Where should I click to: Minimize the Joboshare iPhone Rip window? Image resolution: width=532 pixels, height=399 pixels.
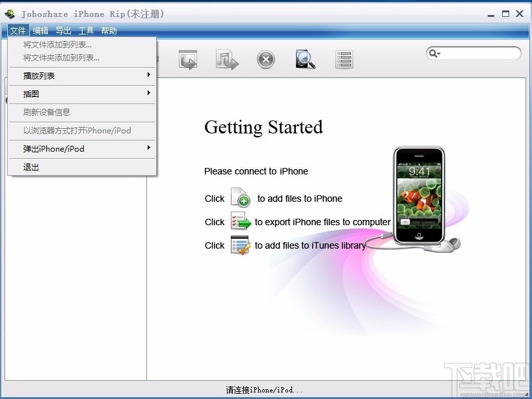[490, 14]
